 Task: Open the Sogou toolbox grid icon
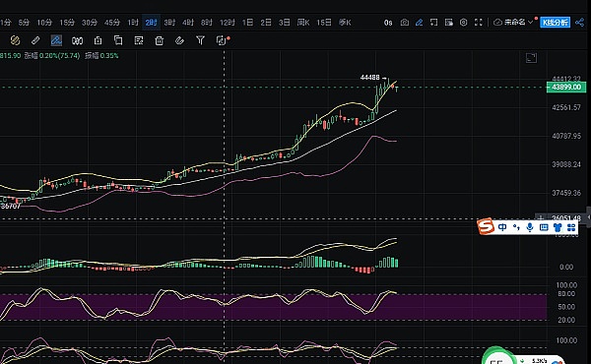(571, 227)
